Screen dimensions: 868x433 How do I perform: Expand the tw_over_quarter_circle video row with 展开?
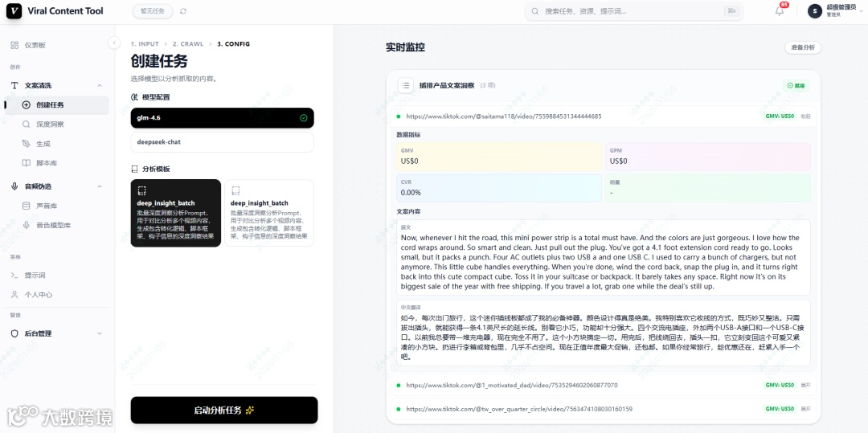pos(805,409)
